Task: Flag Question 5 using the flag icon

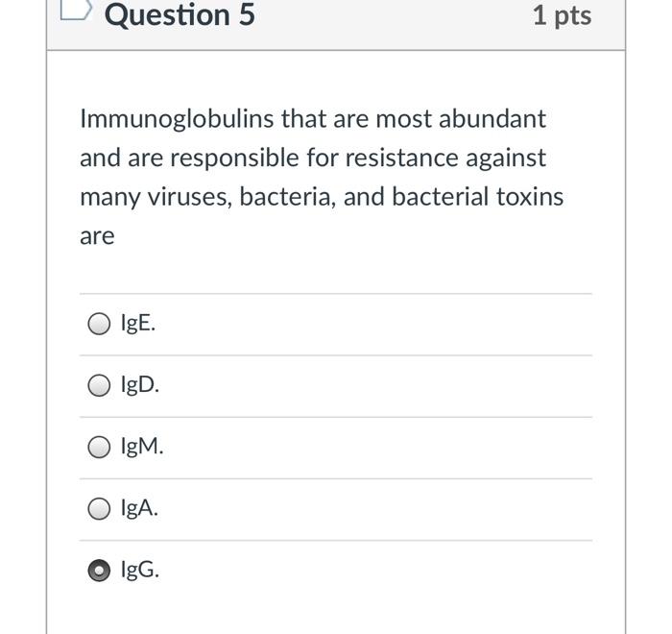Action: pyautogui.click(x=76, y=12)
